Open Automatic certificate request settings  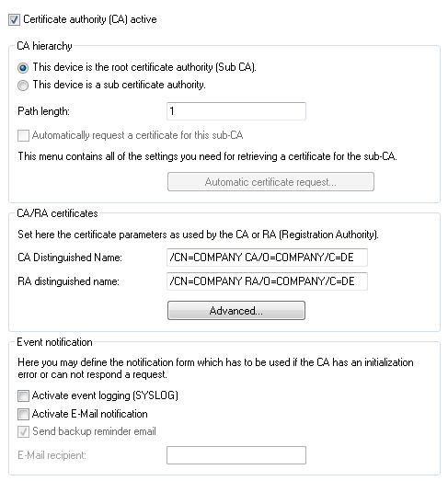click(x=270, y=182)
